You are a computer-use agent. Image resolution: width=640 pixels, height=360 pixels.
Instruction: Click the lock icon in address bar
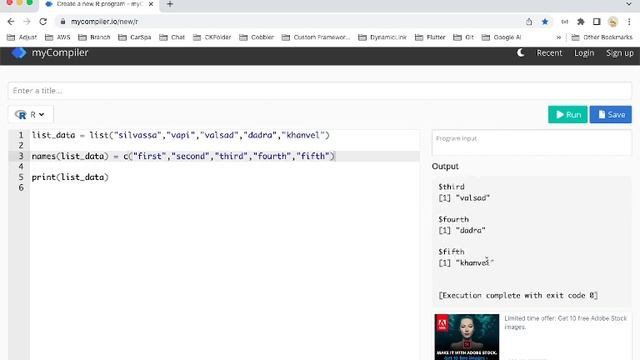pos(62,22)
